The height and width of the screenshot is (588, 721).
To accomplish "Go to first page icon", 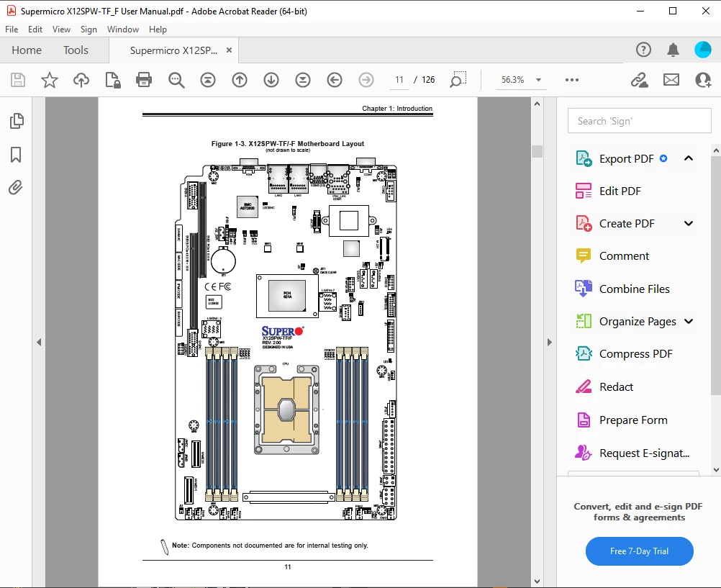I will tap(208, 80).
